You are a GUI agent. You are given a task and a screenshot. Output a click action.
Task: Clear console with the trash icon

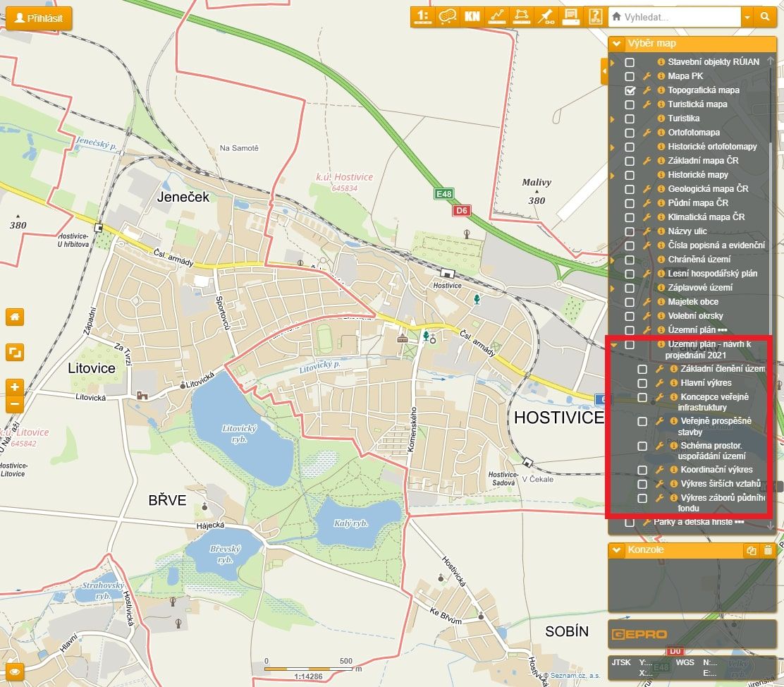[768, 550]
